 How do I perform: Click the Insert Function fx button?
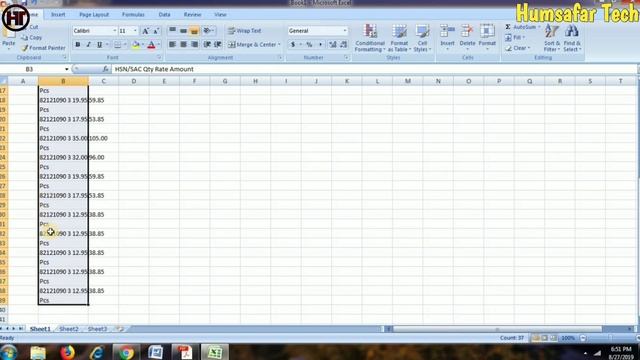click(105, 69)
